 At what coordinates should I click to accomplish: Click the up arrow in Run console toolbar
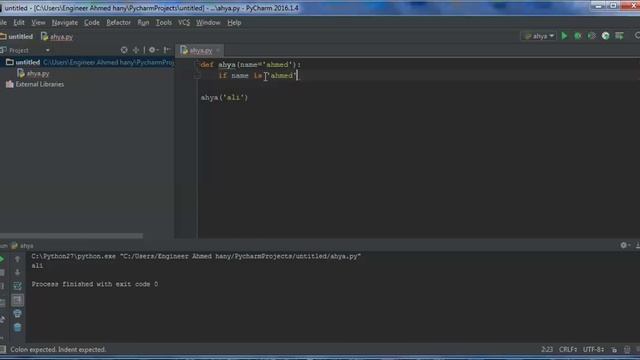[17, 259]
